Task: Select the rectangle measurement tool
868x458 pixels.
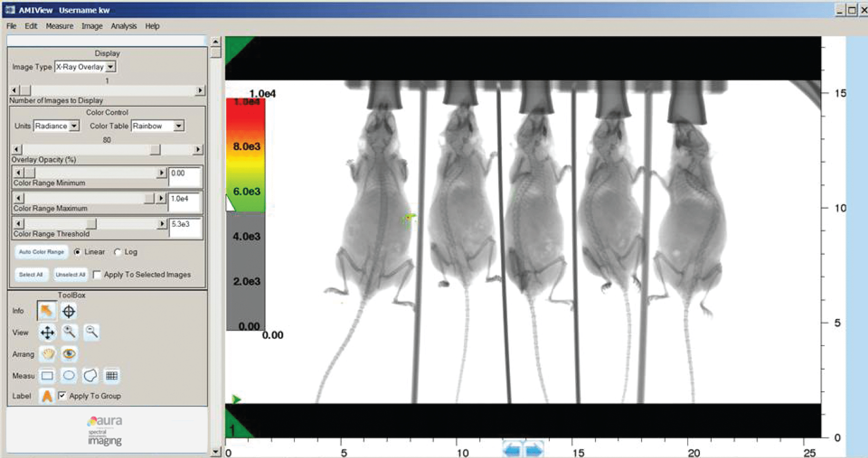Action: pos(47,375)
